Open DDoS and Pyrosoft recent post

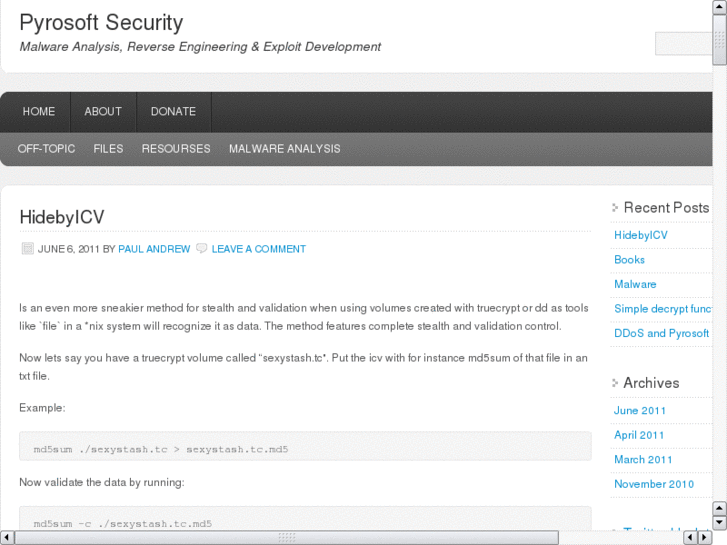(661, 334)
